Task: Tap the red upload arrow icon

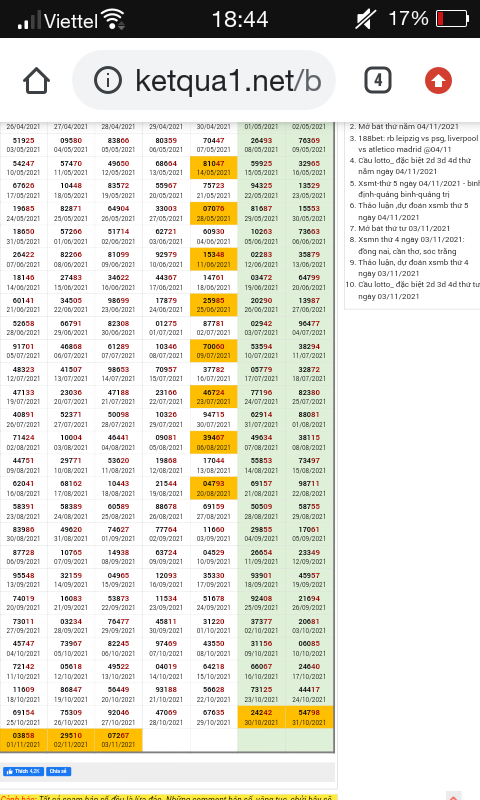Action: (x=438, y=81)
